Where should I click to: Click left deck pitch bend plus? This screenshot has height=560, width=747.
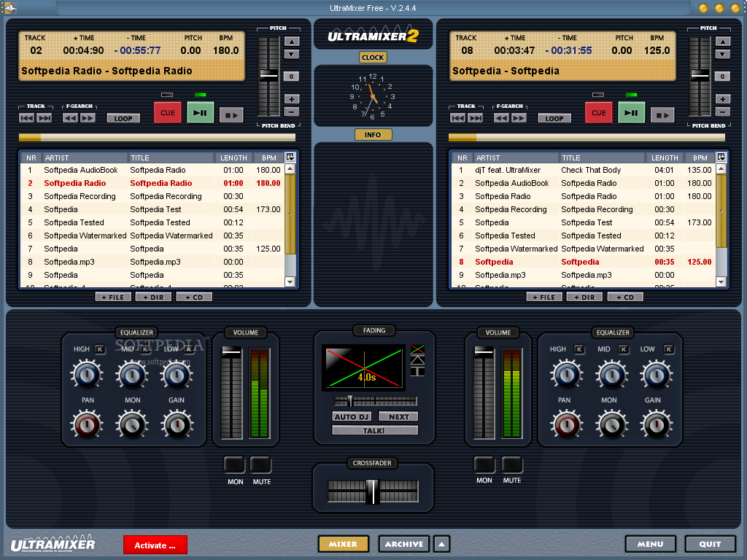(292, 99)
